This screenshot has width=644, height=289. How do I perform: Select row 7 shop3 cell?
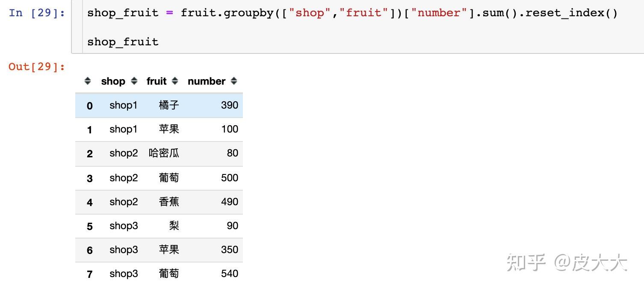124,274
